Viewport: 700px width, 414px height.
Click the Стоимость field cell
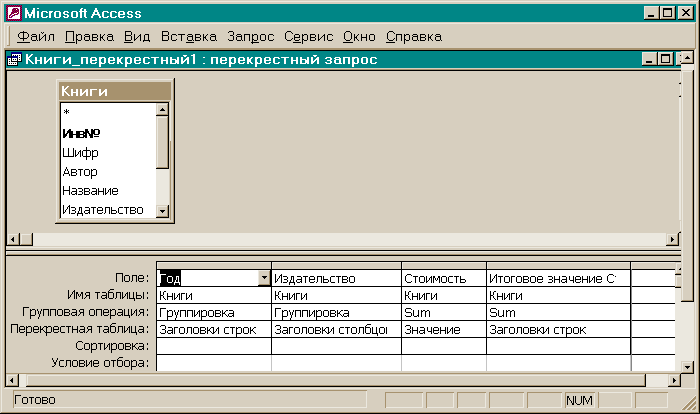[x=444, y=279]
